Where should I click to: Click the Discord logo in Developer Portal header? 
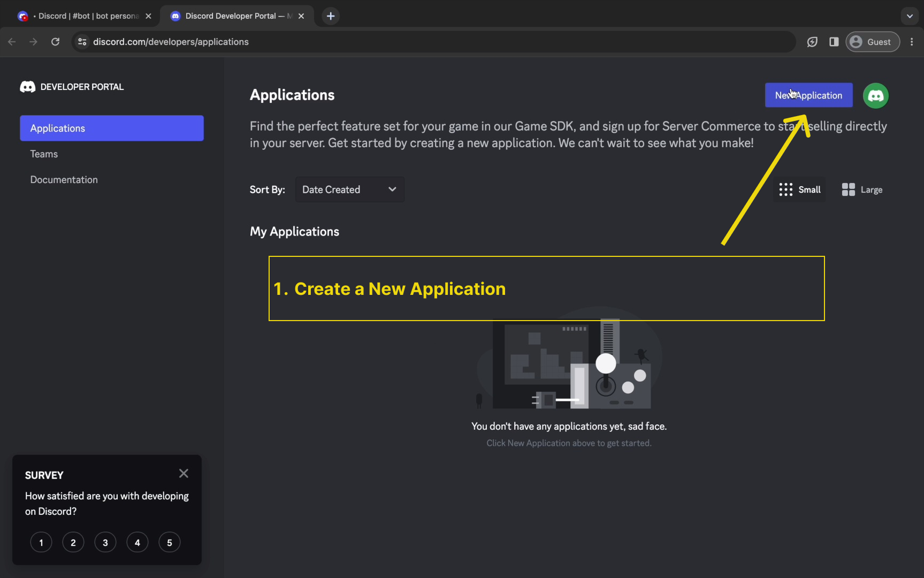[x=28, y=87]
